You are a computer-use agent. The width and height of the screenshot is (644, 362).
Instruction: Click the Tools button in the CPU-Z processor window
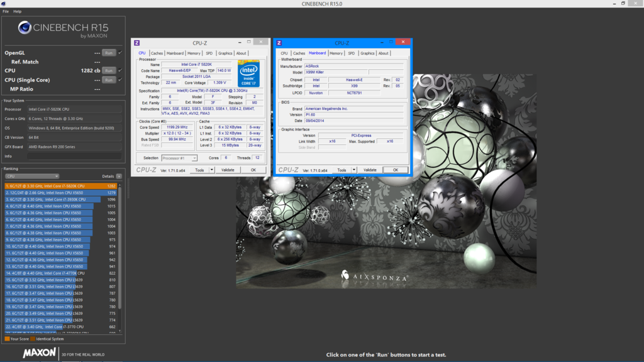[x=199, y=170]
